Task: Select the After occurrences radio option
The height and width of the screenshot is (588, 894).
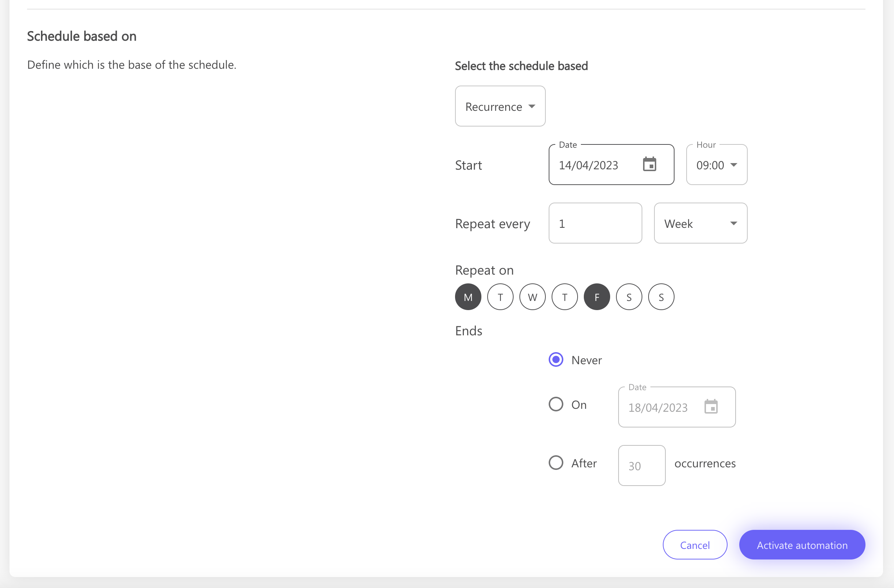Action: [556, 463]
